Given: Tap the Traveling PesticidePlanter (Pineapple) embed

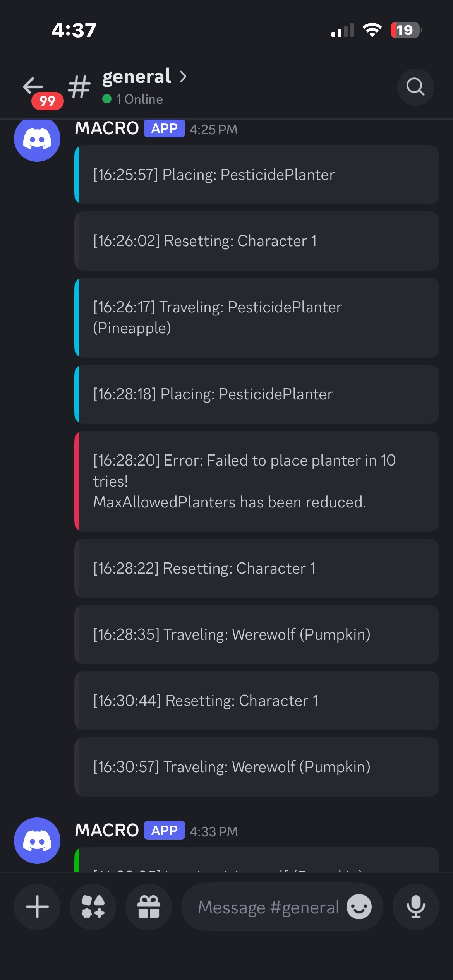Looking at the screenshot, I should click(256, 317).
